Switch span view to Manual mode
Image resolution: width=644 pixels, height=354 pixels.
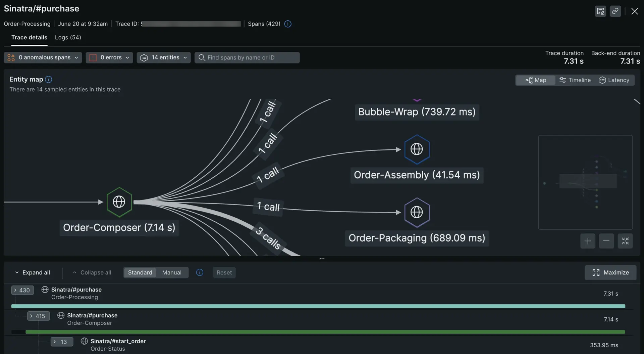(x=171, y=273)
